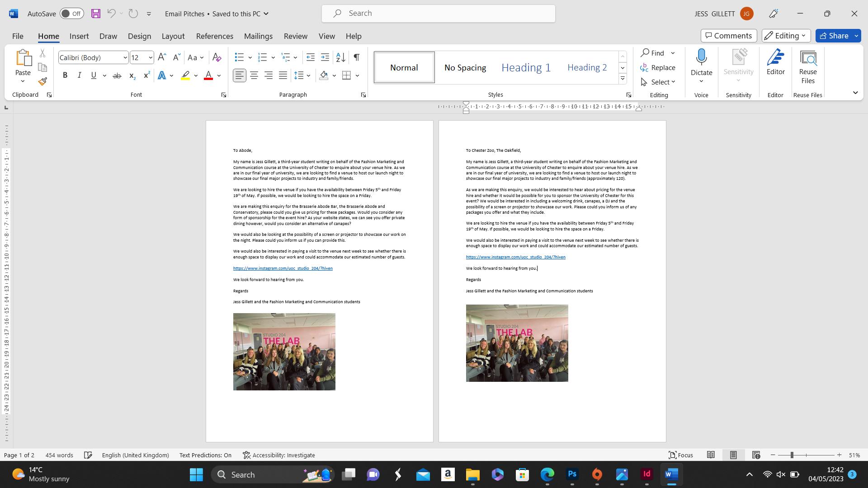
Task: Click the Clear All Formatting icon
Action: (x=217, y=57)
